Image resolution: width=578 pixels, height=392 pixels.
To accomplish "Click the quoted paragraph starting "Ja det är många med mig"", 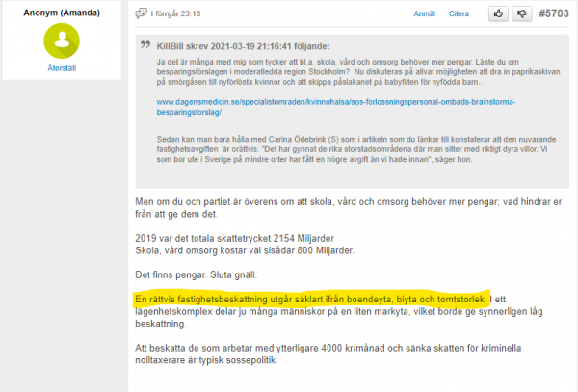I will point(358,72).
